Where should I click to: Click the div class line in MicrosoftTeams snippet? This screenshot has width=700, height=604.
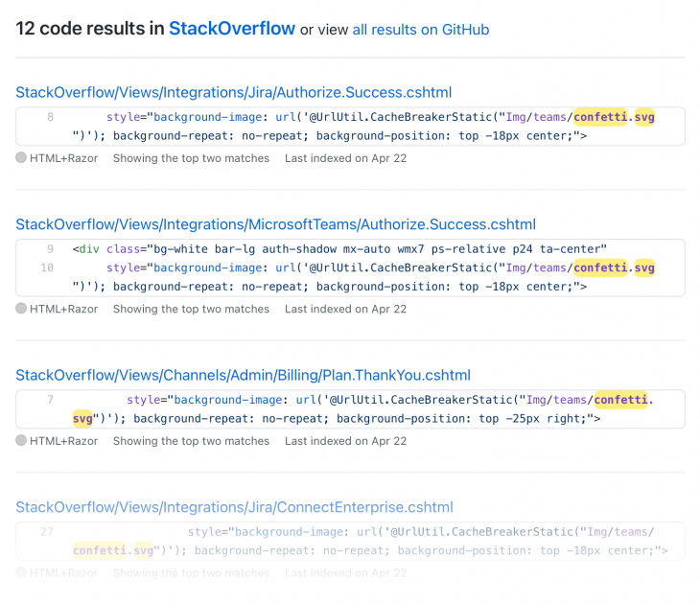point(339,249)
